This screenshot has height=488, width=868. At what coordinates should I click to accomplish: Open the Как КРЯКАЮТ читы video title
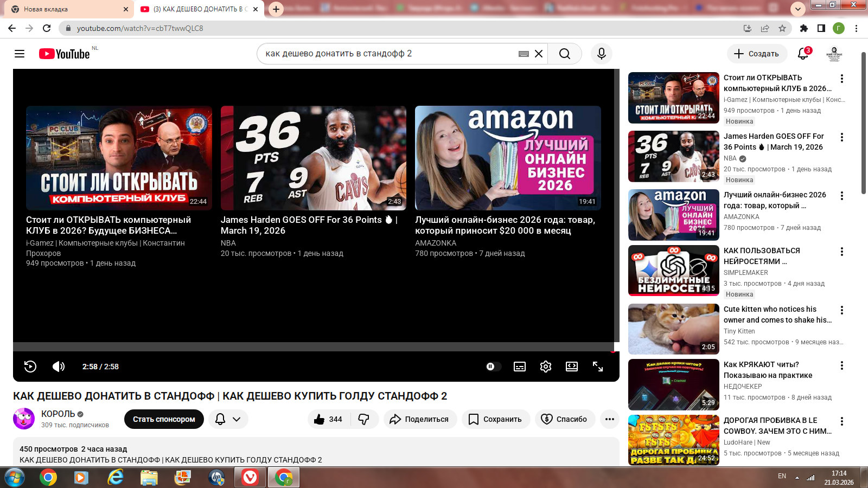coord(768,370)
